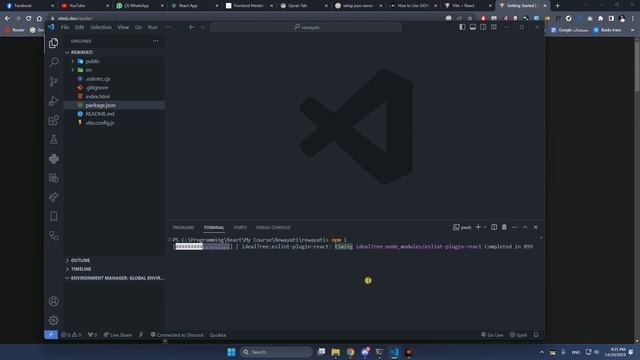Image resolution: width=640 pixels, height=360 pixels.
Task: Click the taskbar Search box
Action: 276,352
